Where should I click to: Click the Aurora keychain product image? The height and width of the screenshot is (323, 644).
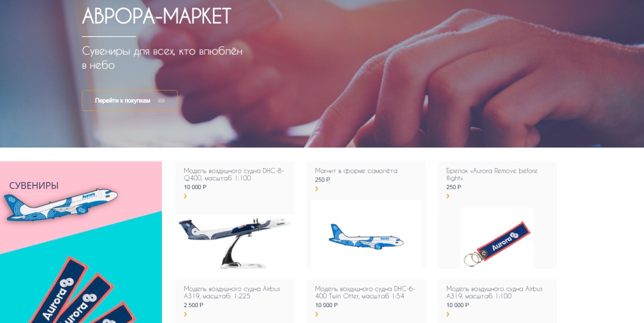click(x=497, y=238)
